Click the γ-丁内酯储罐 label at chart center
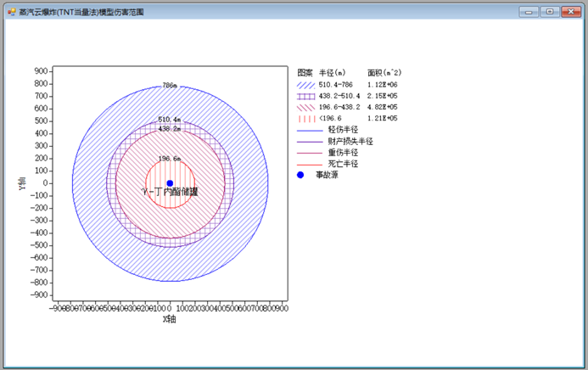588x370 pixels. point(170,192)
